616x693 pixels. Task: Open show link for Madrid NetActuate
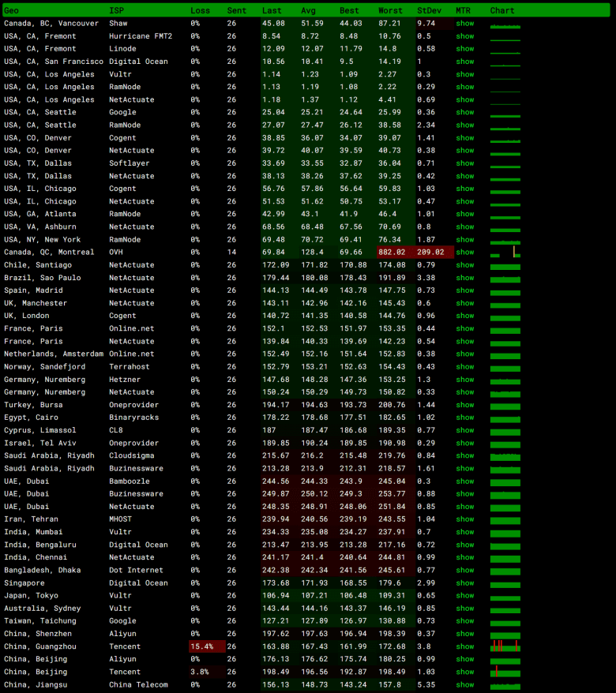[x=464, y=290]
